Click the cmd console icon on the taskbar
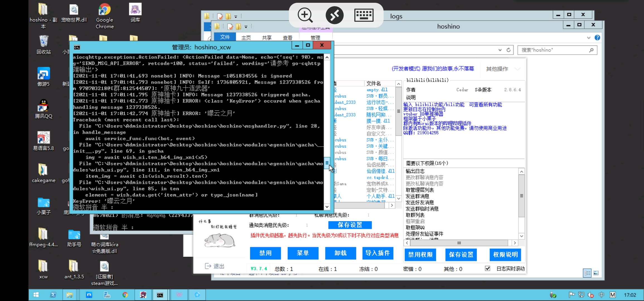644x301 pixels. pyautogui.click(x=160, y=295)
